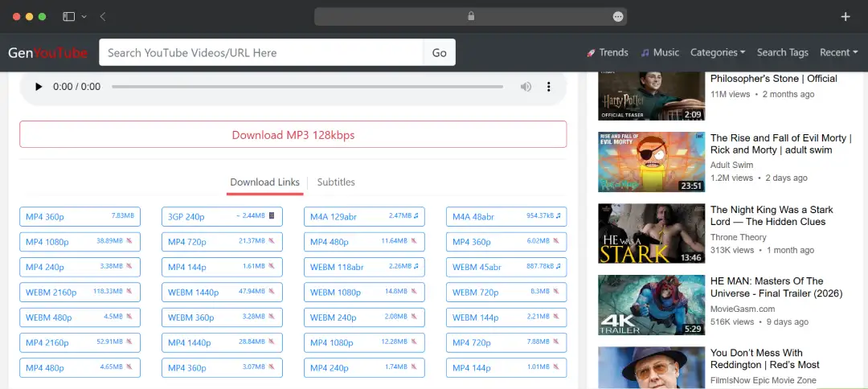Download MP4 1080p 38.89MB
Image resolution: width=868 pixels, height=389 pixels.
80,242
